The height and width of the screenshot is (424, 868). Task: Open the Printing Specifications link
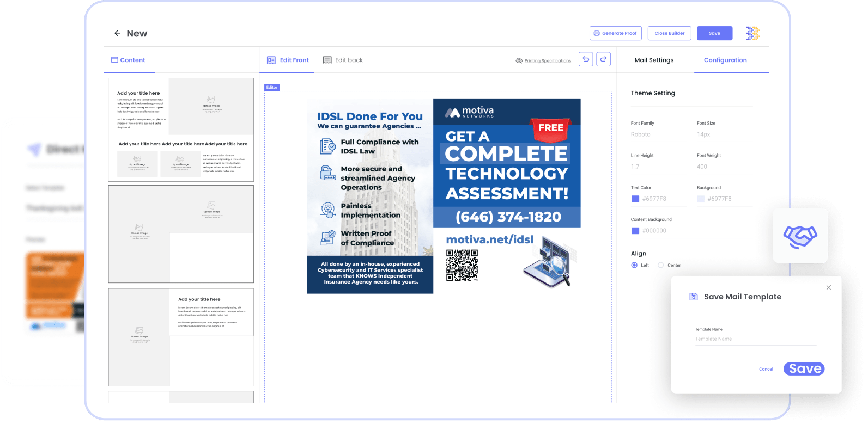(544, 60)
